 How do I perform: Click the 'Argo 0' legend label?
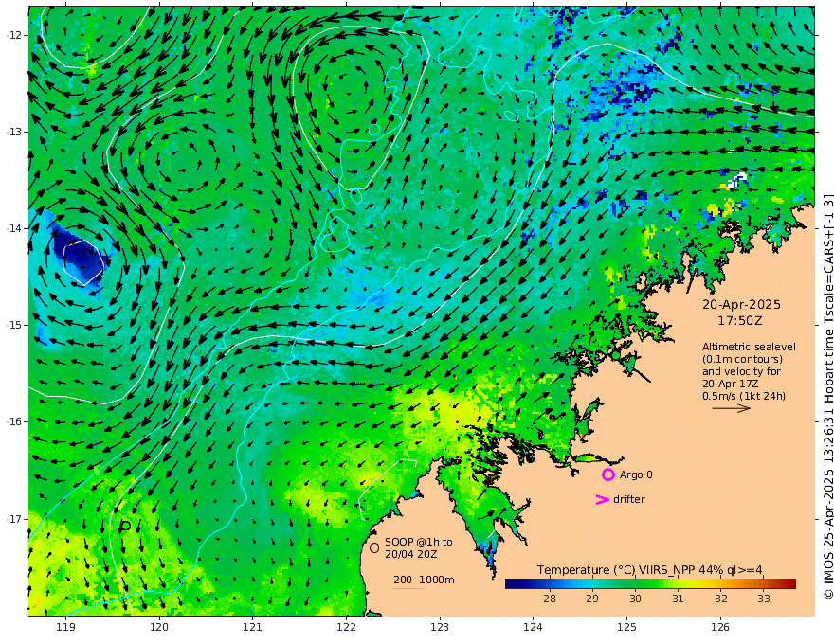pos(636,474)
